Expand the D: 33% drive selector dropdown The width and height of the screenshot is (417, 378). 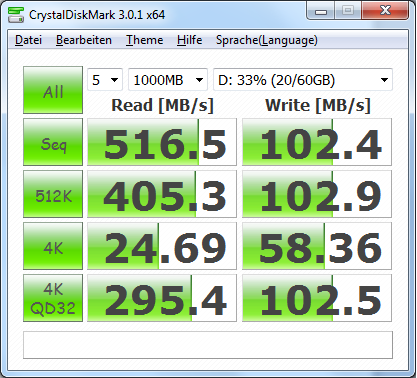point(303,80)
